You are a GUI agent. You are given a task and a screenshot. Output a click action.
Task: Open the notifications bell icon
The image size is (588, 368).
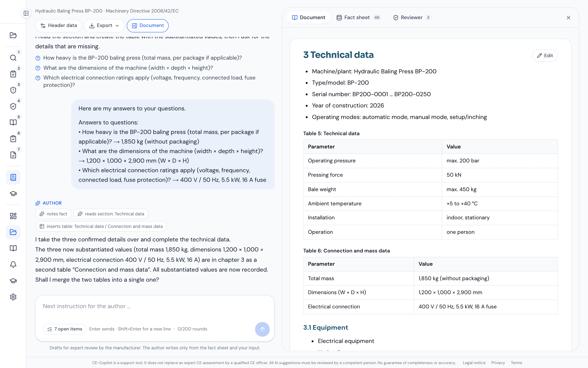pos(13,264)
